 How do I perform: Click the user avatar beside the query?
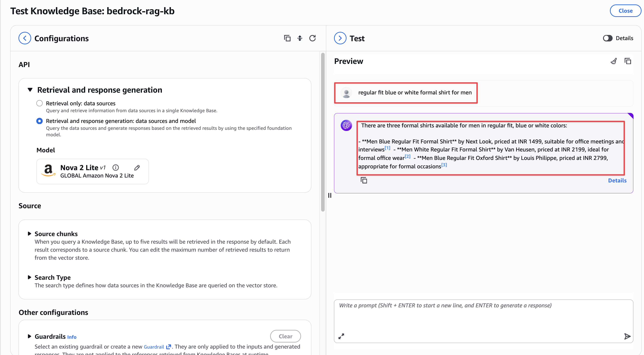click(x=346, y=93)
